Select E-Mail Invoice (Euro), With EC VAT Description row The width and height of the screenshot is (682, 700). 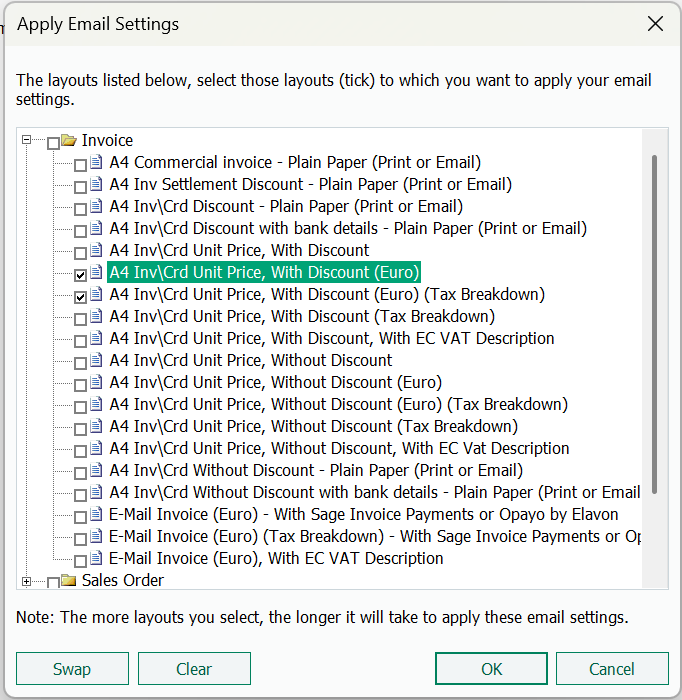276,558
